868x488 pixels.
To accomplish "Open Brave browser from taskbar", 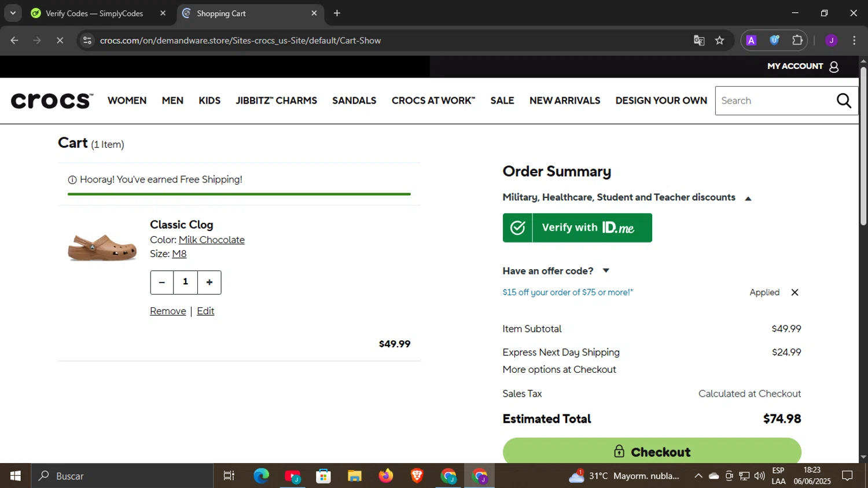I will click(x=417, y=476).
